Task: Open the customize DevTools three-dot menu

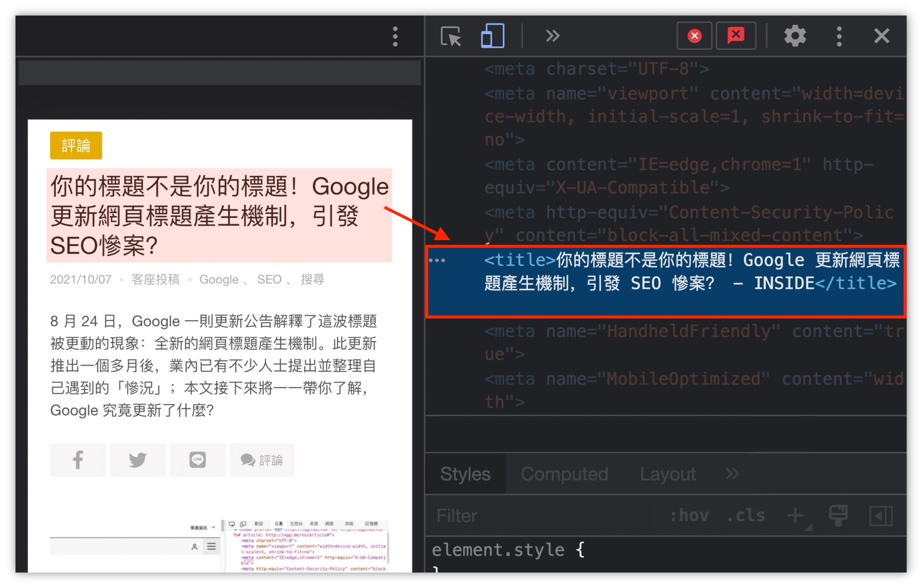Action: click(839, 36)
